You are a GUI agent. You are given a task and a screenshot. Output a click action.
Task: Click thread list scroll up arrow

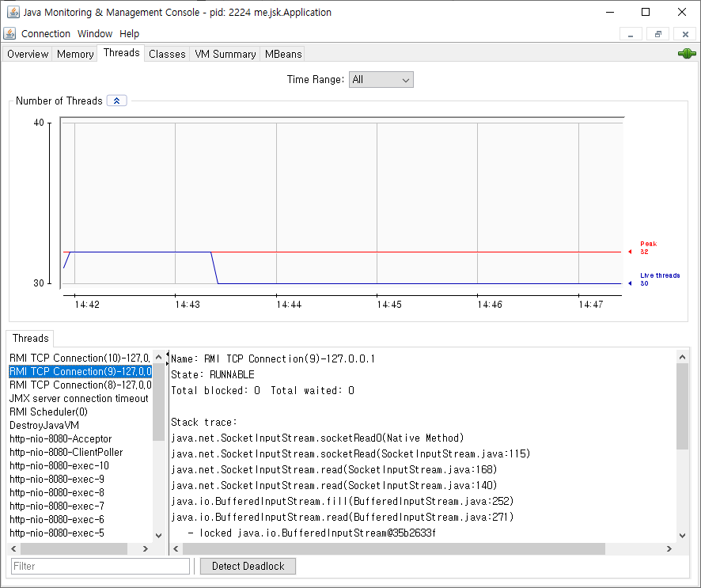(x=159, y=357)
